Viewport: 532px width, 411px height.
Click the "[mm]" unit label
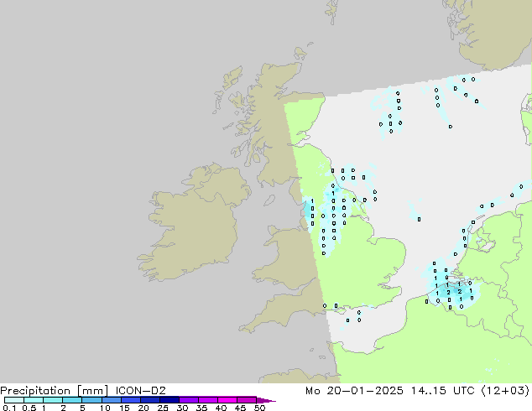click(x=93, y=391)
